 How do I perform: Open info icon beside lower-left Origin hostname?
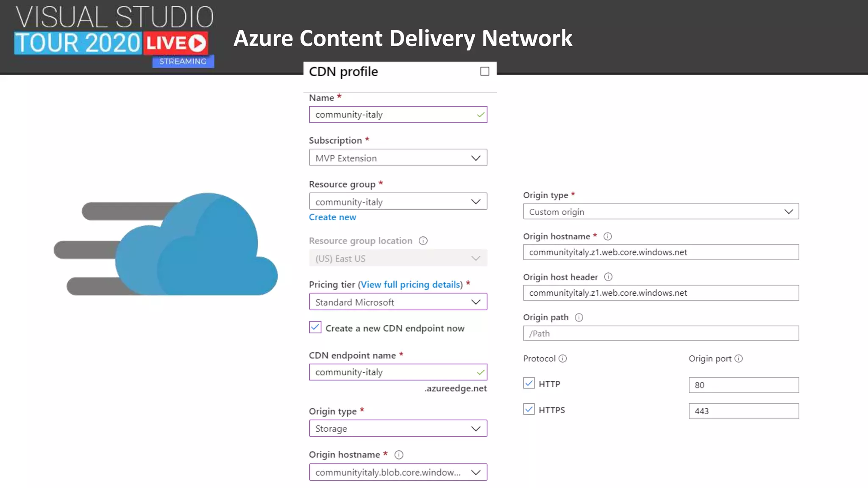[399, 455]
